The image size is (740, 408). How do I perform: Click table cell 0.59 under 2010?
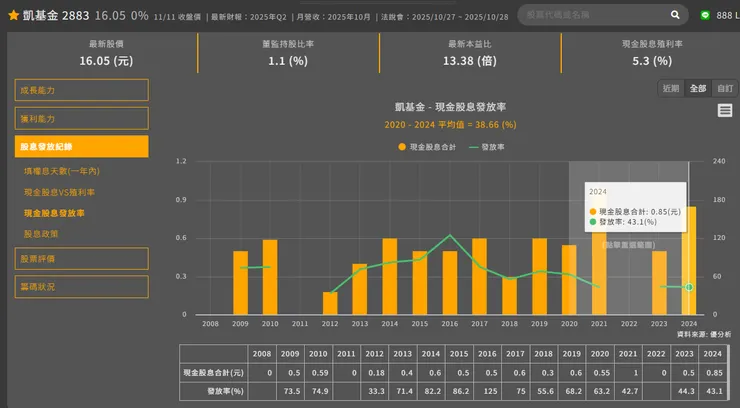click(x=318, y=373)
